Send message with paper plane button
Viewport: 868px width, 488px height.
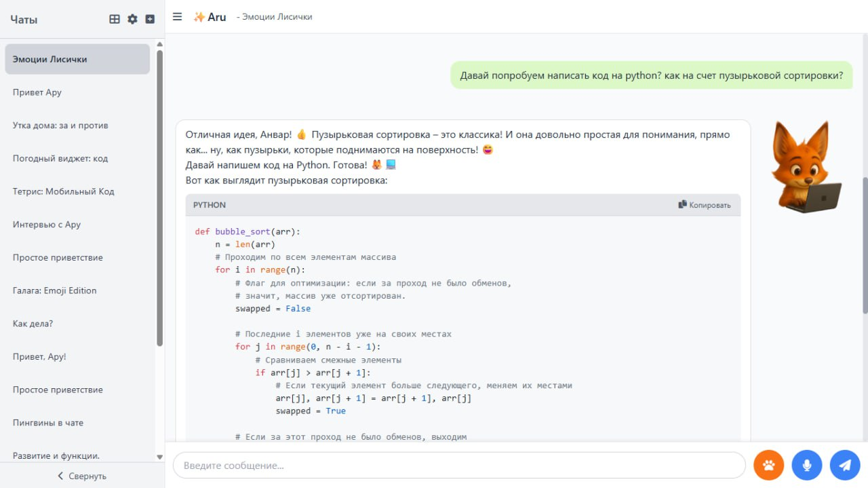point(844,466)
